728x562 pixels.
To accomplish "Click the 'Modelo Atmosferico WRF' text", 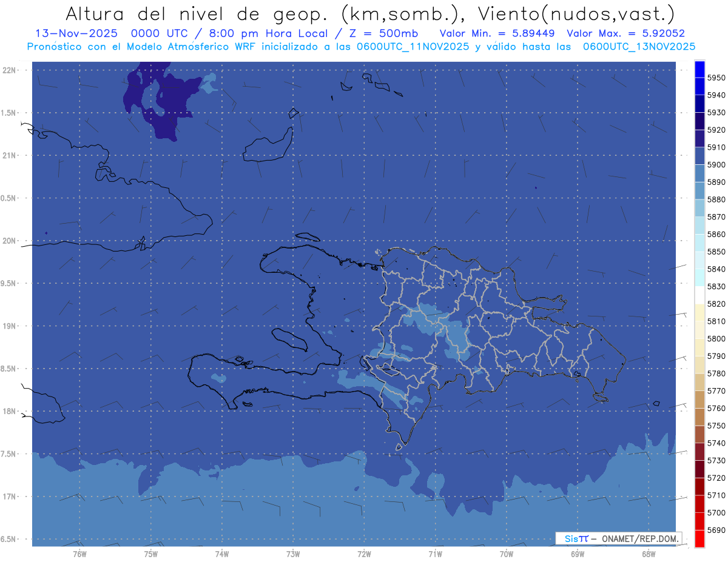I will click(x=190, y=46).
